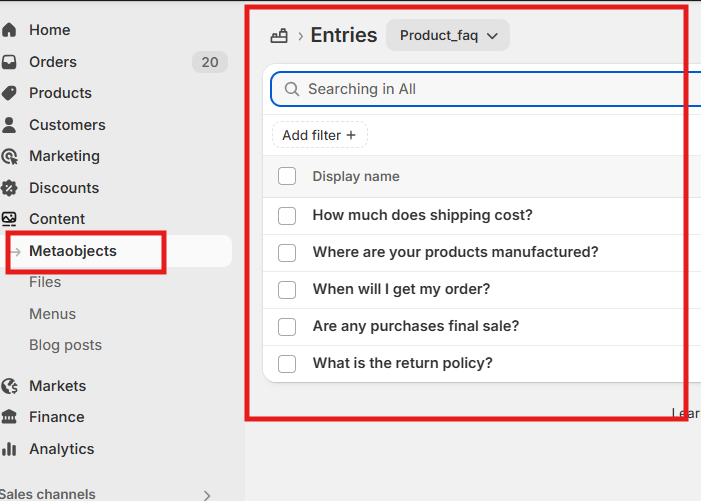
Task: Click the Home icon in sidebar
Action: click(x=9, y=30)
